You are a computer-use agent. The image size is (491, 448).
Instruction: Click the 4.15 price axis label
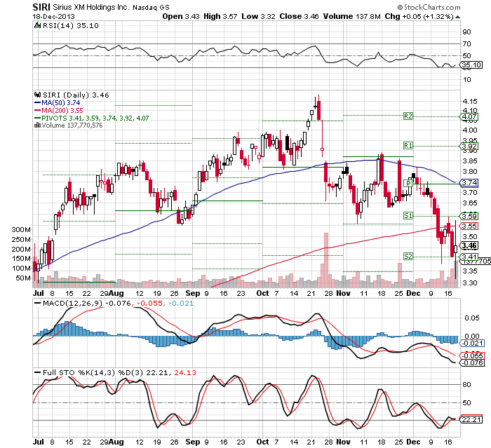tap(470, 101)
